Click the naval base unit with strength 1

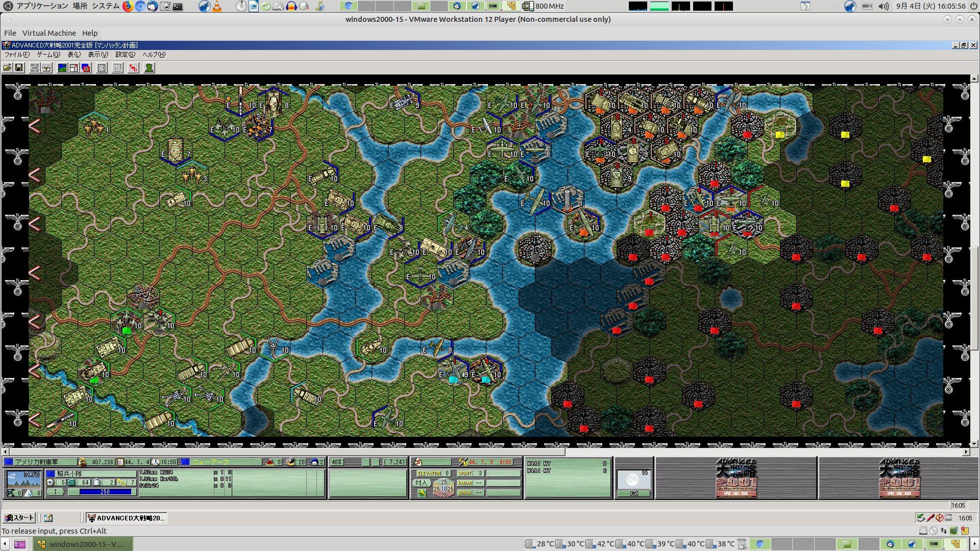[568, 198]
